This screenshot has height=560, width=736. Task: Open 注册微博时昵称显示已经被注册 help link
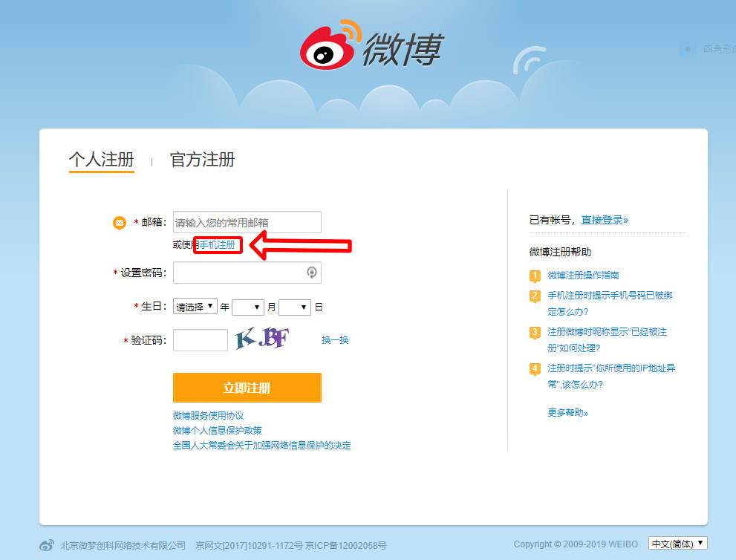[x=608, y=340]
